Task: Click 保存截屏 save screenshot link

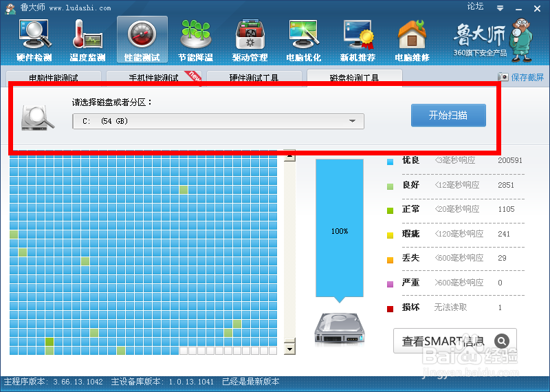Action: click(527, 77)
